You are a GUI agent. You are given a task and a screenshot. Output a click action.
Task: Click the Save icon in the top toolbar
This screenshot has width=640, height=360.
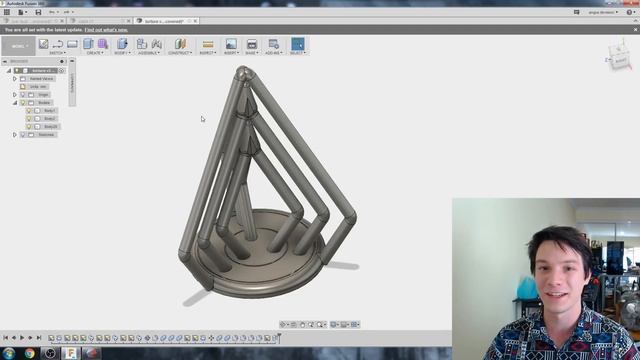(38, 12)
